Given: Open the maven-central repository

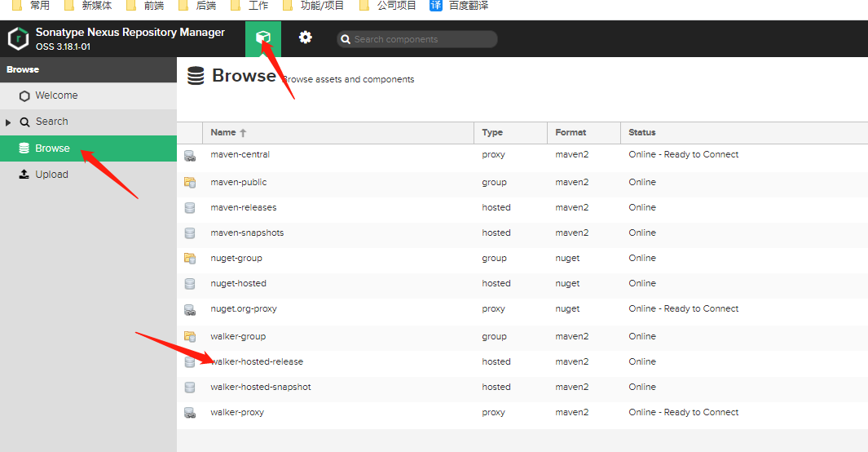Looking at the screenshot, I should tap(240, 154).
